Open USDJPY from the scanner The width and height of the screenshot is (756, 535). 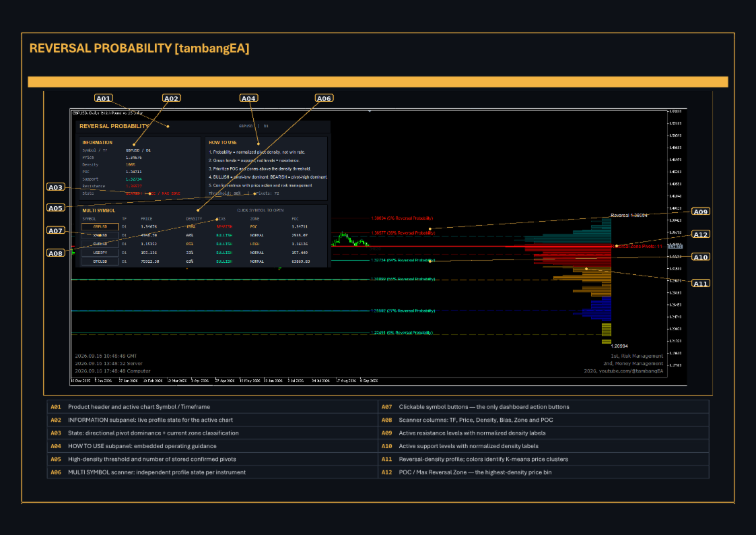(x=100, y=252)
